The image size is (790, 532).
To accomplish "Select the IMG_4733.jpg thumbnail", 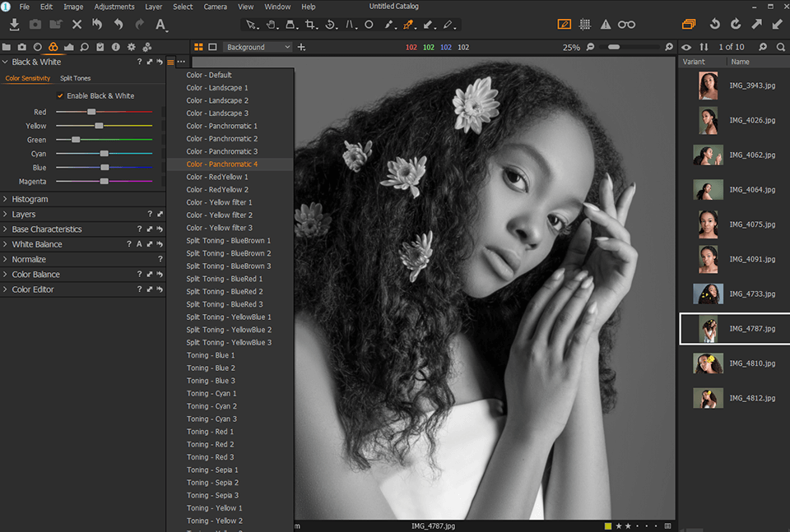I will point(708,294).
